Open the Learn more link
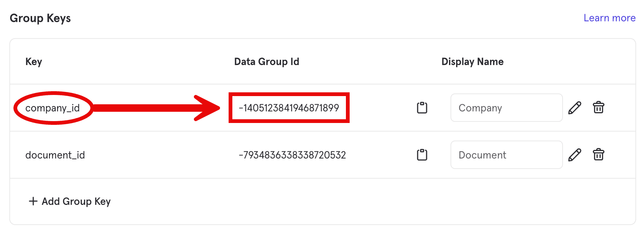This screenshot has width=644, height=234. pos(609,18)
